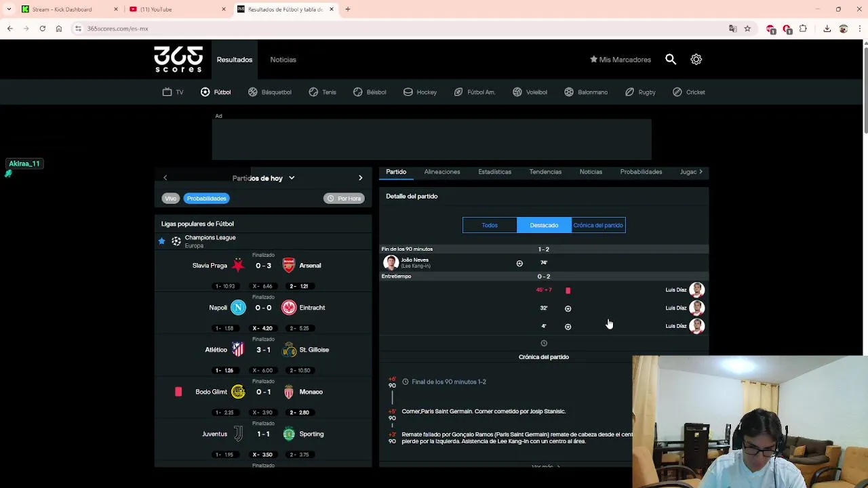The height and width of the screenshot is (488, 868).
Task: Switch to the YouTube browser tab
Action: [x=177, y=9]
